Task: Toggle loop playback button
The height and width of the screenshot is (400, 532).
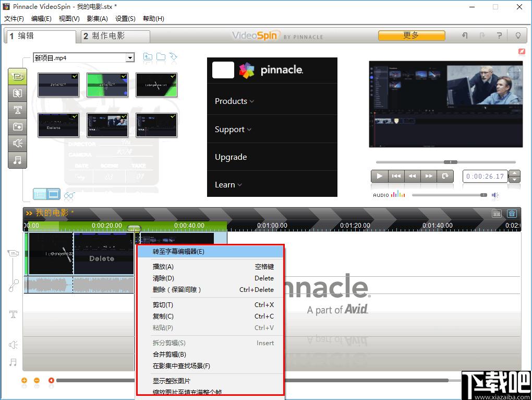Action: [x=445, y=176]
